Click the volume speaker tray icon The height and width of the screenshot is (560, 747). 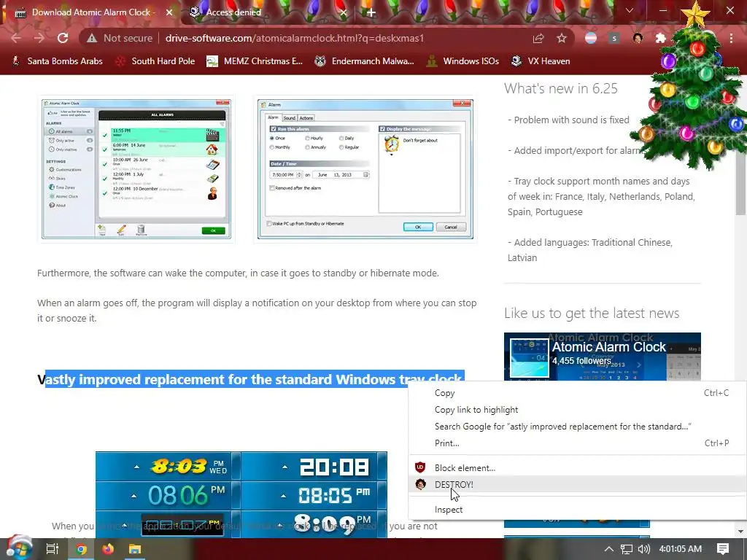(643, 549)
